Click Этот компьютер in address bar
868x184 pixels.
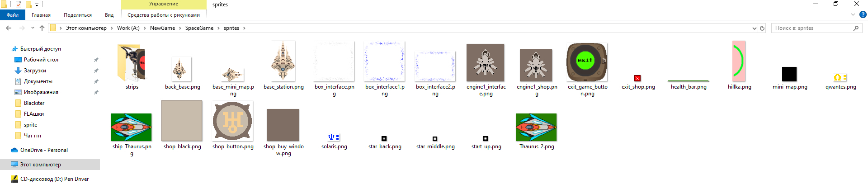(86, 28)
